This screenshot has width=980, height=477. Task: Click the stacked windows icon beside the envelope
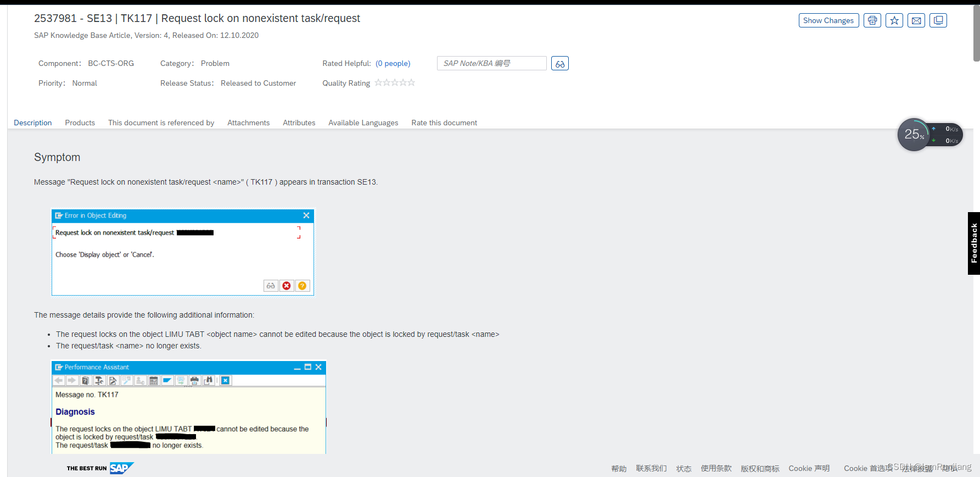(938, 20)
